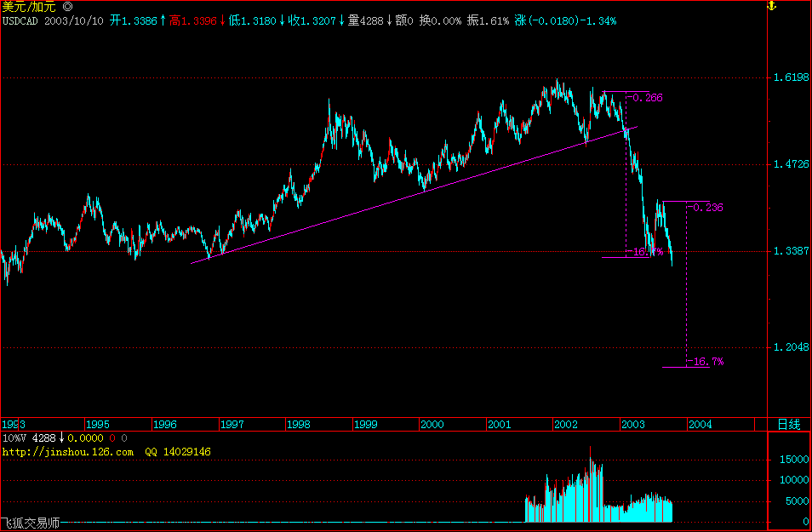Screen dimensions: 812x532
Task: Click the up arrow next to 开1.3386
Action: pyautogui.click(x=163, y=23)
